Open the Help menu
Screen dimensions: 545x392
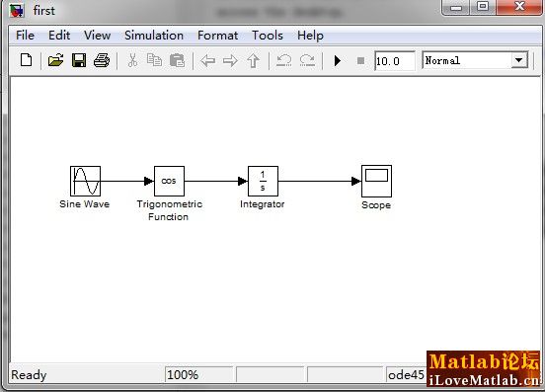[310, 36]
